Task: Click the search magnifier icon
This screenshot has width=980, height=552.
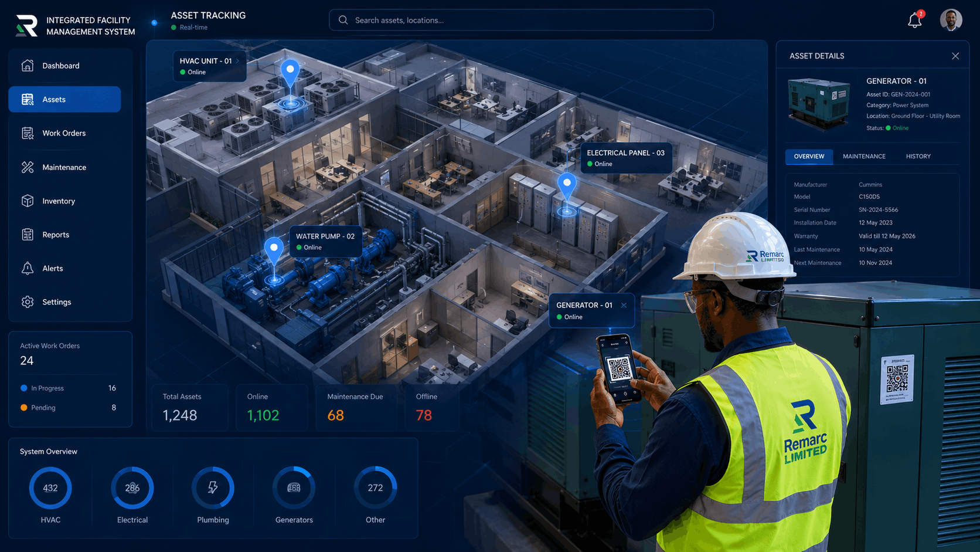Action: (x=343, y=20)
